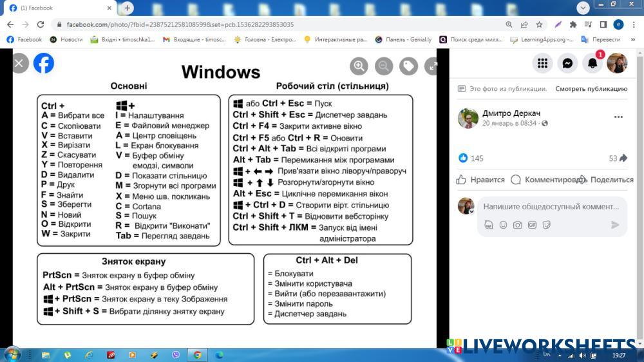Screen dimensions: 644x362
Task: Open the Windows Start menu
Action: point(12,354)
